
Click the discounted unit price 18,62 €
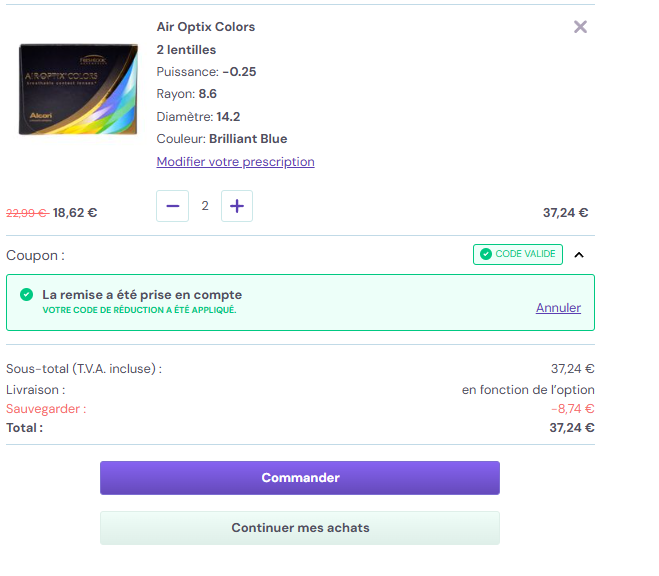[x=75, y=213]
